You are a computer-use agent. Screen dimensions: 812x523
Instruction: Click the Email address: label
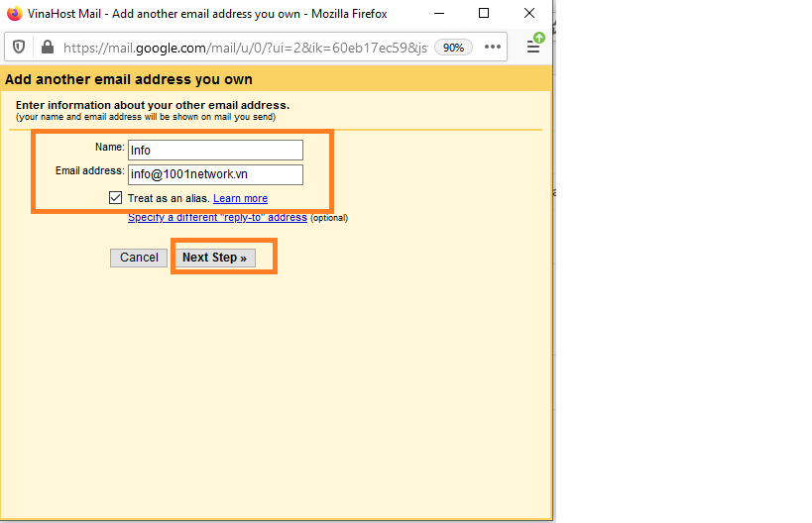[90, 170]
